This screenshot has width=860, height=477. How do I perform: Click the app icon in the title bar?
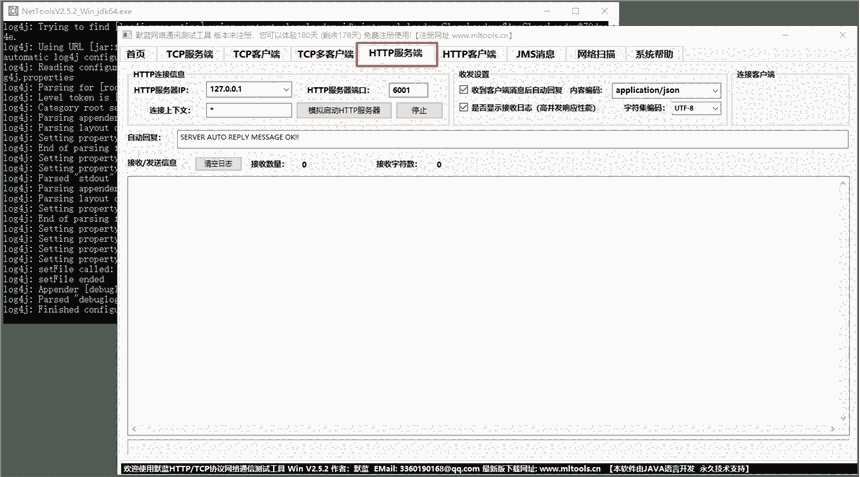click(x=126, y=34)
